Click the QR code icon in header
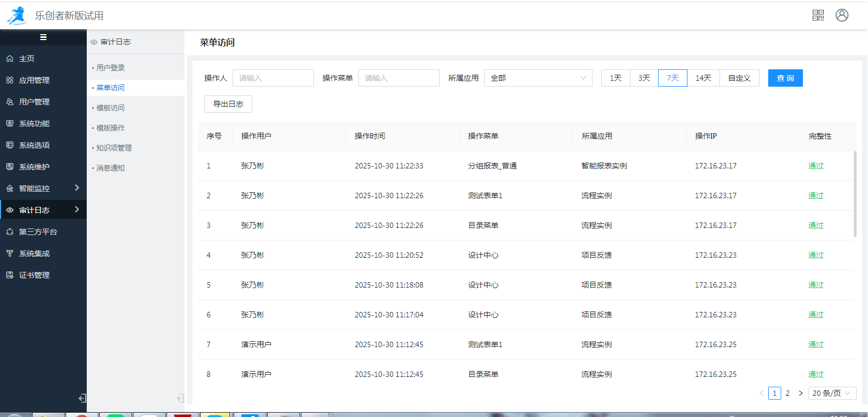868x417 pixels. [x=818, y=15]
